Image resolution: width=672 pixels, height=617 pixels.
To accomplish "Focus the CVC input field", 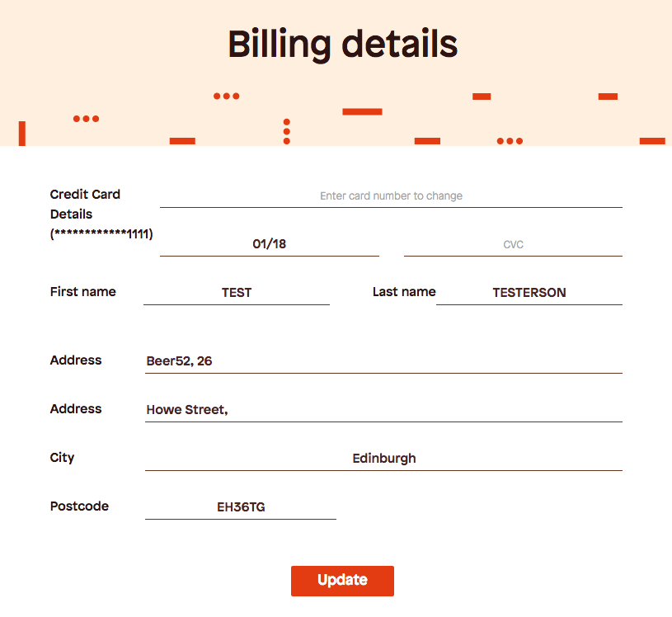I will [x=513, y=244].
